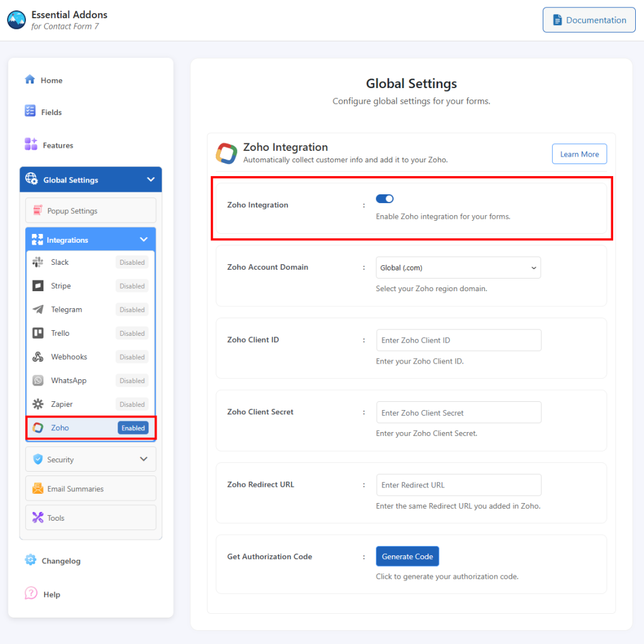Expand the Security section chevron
The image size is (644, 644).
[x=144, y=458]
